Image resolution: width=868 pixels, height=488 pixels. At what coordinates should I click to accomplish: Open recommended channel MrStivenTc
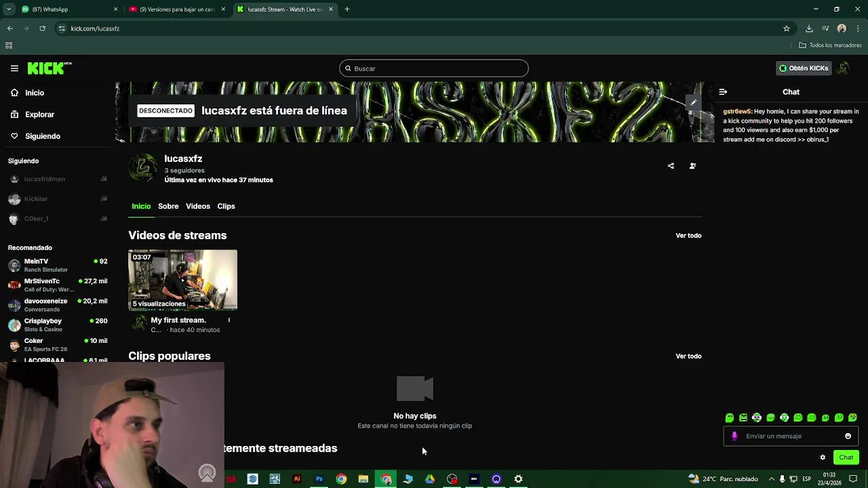tap(57, 285)
